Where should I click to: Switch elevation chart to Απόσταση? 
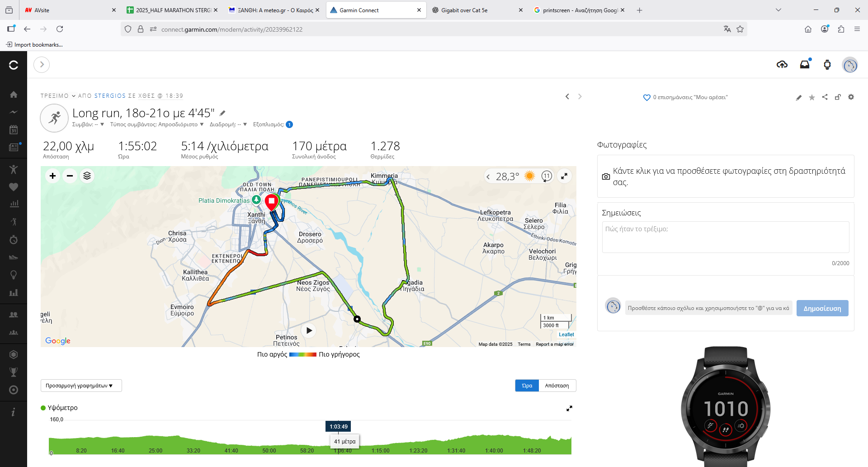coord(557,386)
